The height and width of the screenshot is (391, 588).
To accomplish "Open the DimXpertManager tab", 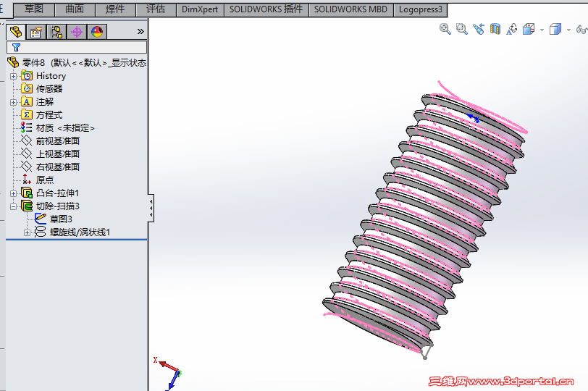I will 77,32.
